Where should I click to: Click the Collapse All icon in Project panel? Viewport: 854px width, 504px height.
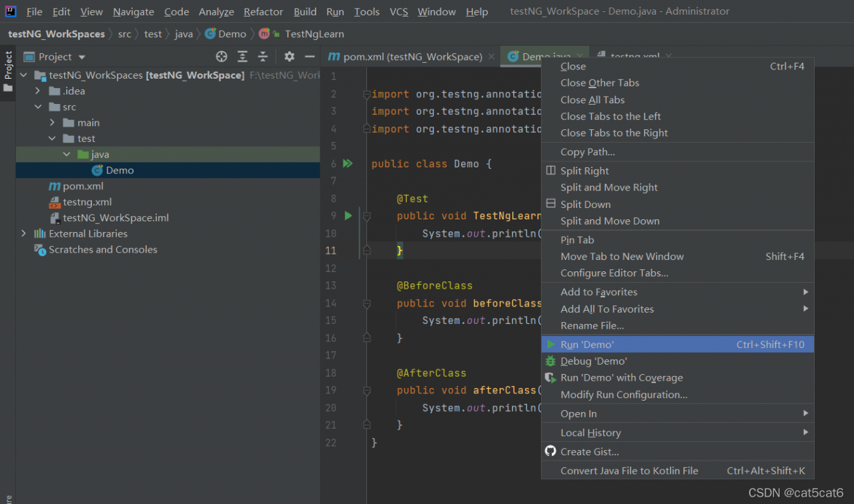click(x=263, y=57)
